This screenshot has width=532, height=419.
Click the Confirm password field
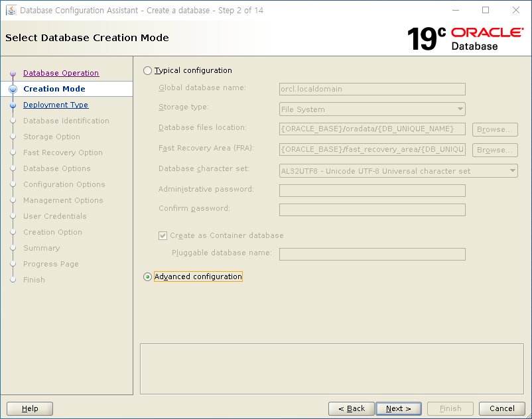(372, 210)
